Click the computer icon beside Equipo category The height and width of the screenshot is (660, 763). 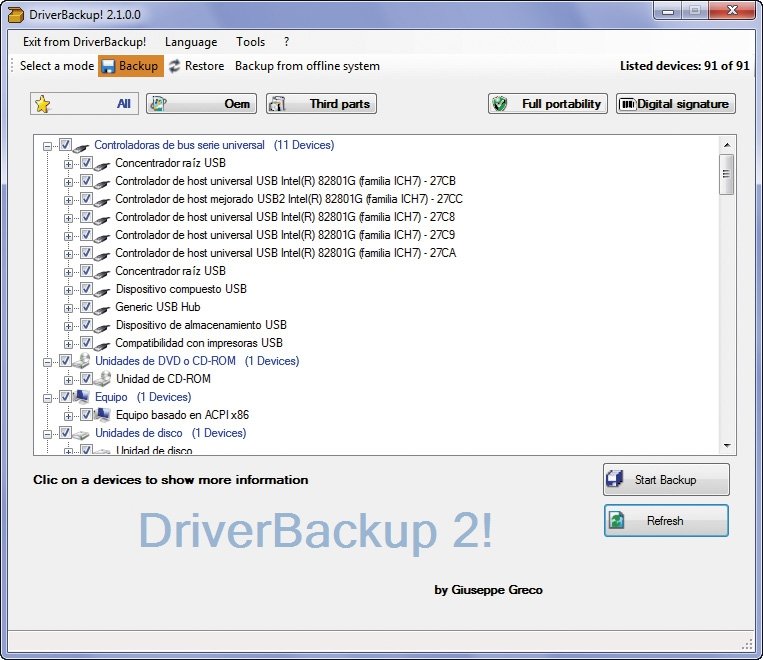[x=81, y=397]
